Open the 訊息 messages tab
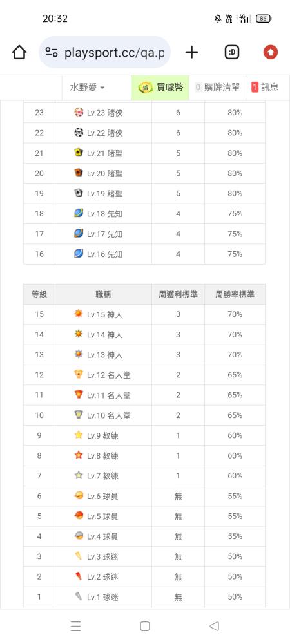This screenshot has height=644, width=290. [x=266, y=88]
